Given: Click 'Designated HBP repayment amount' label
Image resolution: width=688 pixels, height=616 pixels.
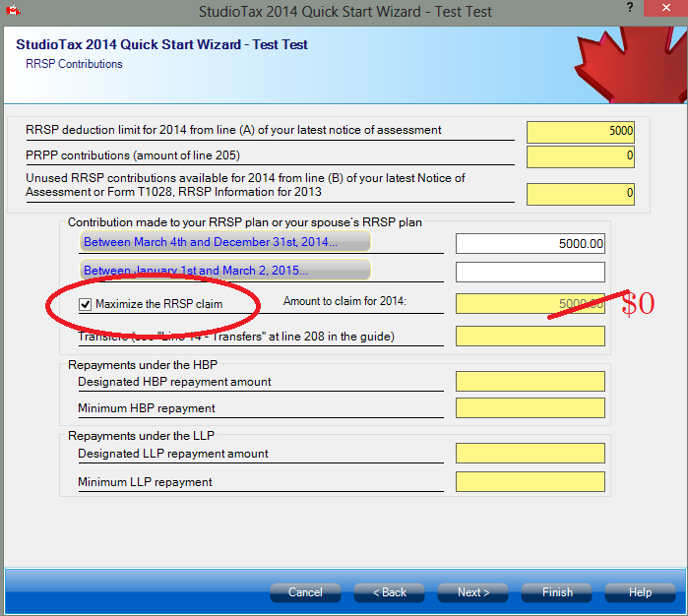Looking at the screenshot, I should (174, 382).
